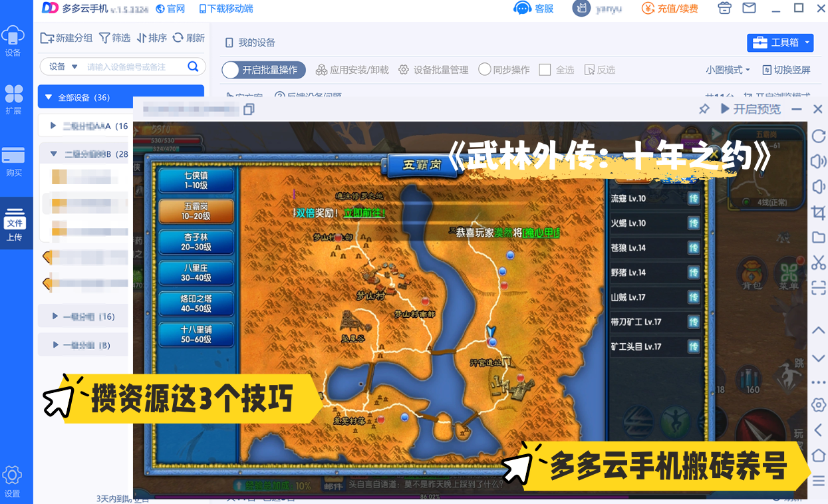Click 应用安装/卸载 button

click(352, 70)
